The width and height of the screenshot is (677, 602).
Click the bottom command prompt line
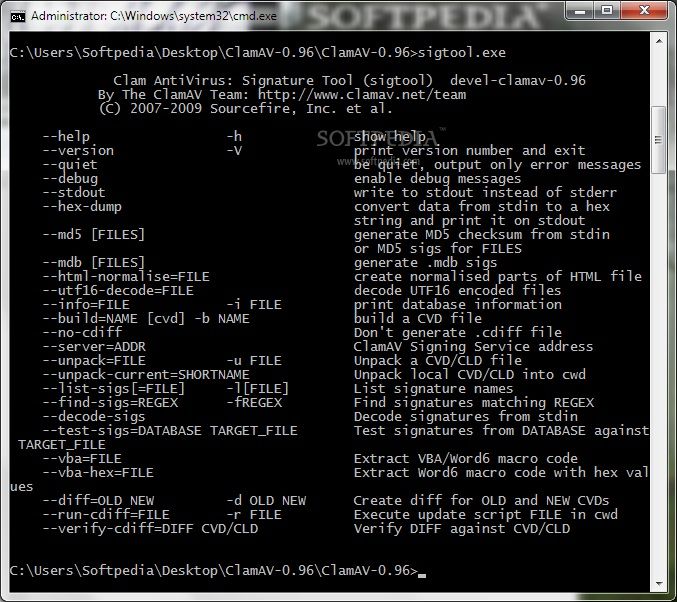(x=218, y=570)
